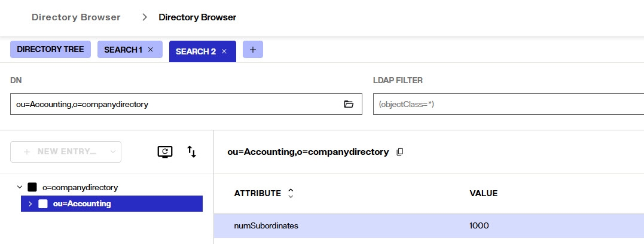The image size is (644, 244).
Task: Click the up-down arrows sort icon
Action: [191, 151]
